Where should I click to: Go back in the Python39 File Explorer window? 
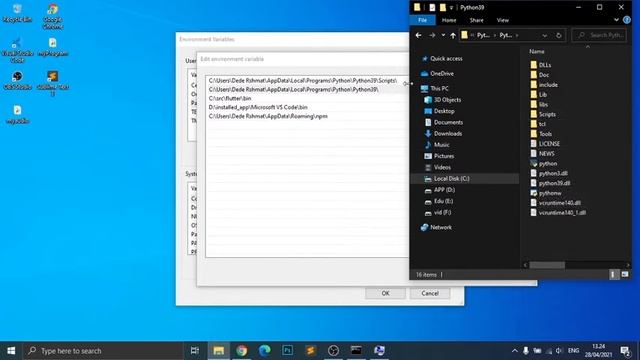[418, 36]
